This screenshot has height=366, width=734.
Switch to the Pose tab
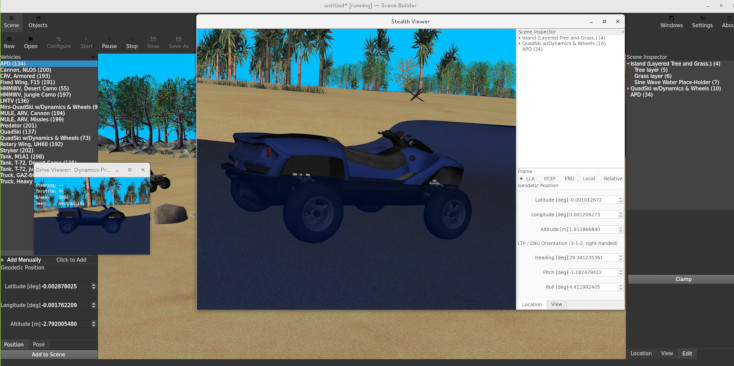click(x=38, y=344)
